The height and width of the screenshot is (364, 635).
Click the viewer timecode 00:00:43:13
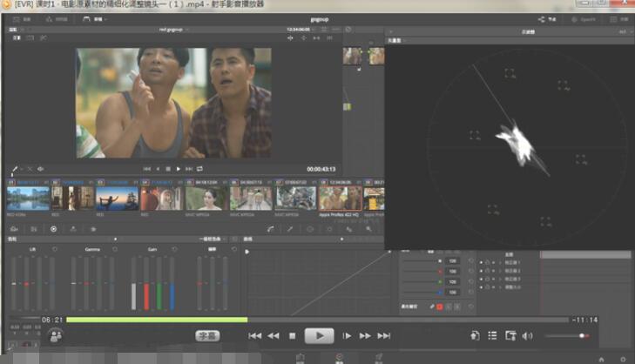tap(321, 169)
